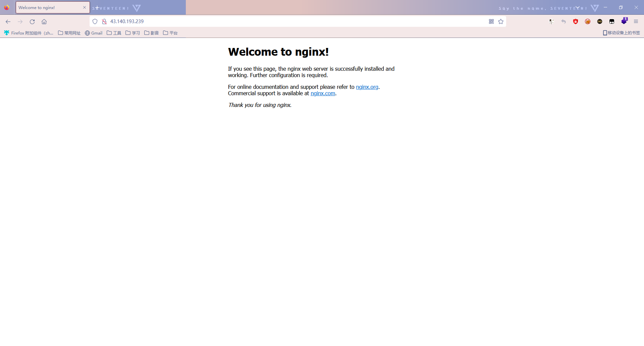644x346 pixels.
Task: Generate QR code for this page
Action: [x=491, y=21]
